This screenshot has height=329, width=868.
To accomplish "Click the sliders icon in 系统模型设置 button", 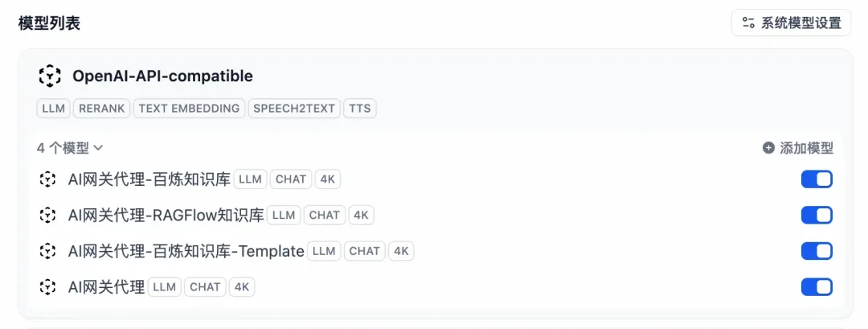I will (x=748, y=23).
